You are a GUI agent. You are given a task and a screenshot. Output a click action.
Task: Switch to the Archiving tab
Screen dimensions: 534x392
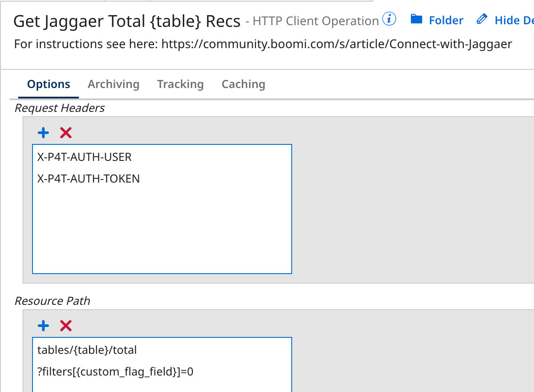coord(114,84)
